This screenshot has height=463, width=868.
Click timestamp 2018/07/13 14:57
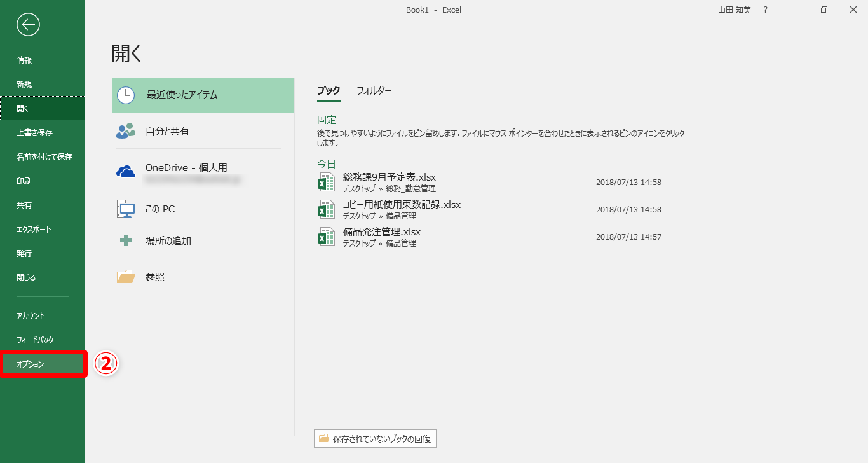tap(628, 237)
